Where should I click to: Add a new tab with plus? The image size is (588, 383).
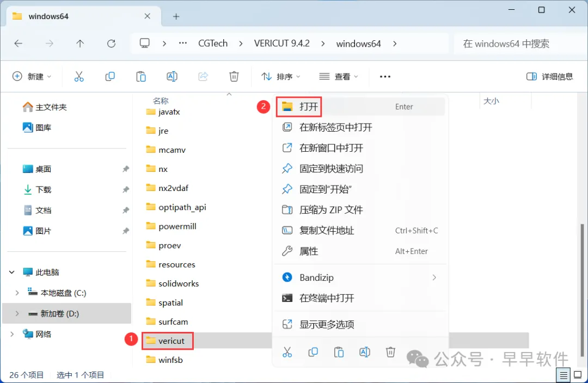(176, 16)
